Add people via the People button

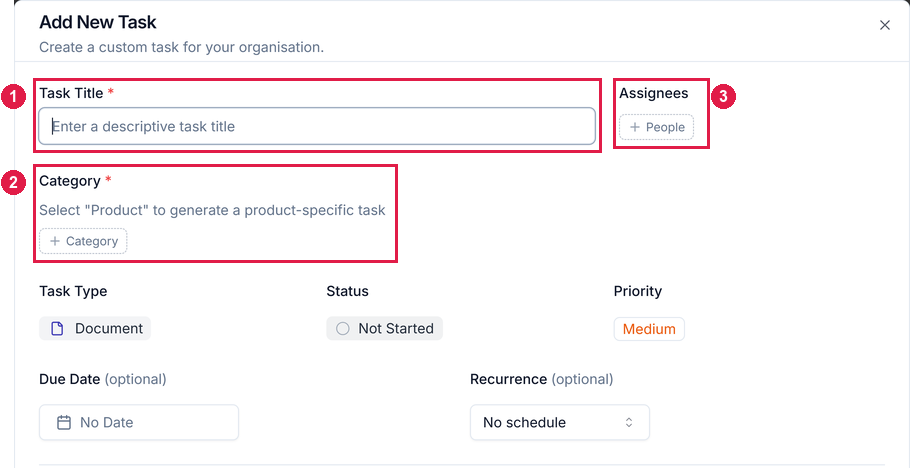tap(656, 127)
